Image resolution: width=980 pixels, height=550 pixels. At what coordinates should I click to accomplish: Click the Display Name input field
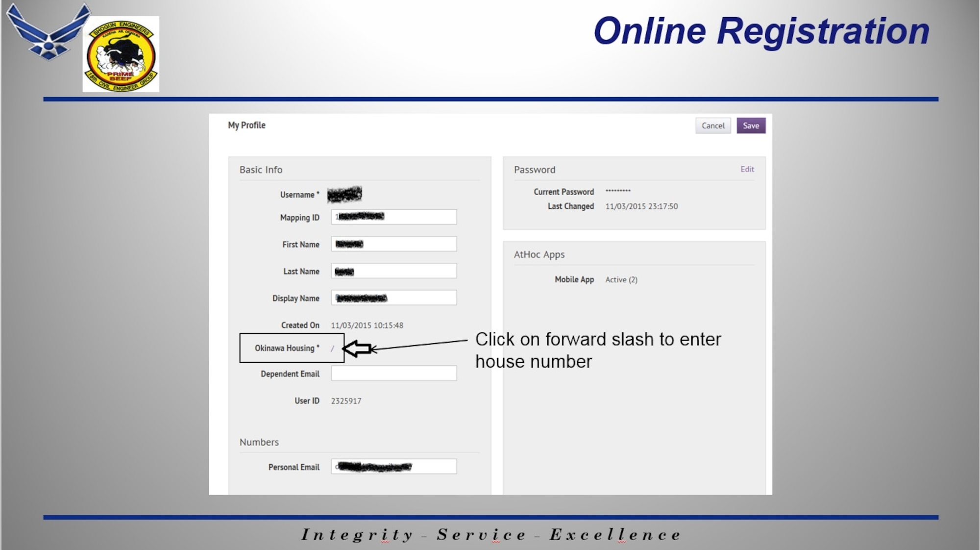(x=394, y=298)
